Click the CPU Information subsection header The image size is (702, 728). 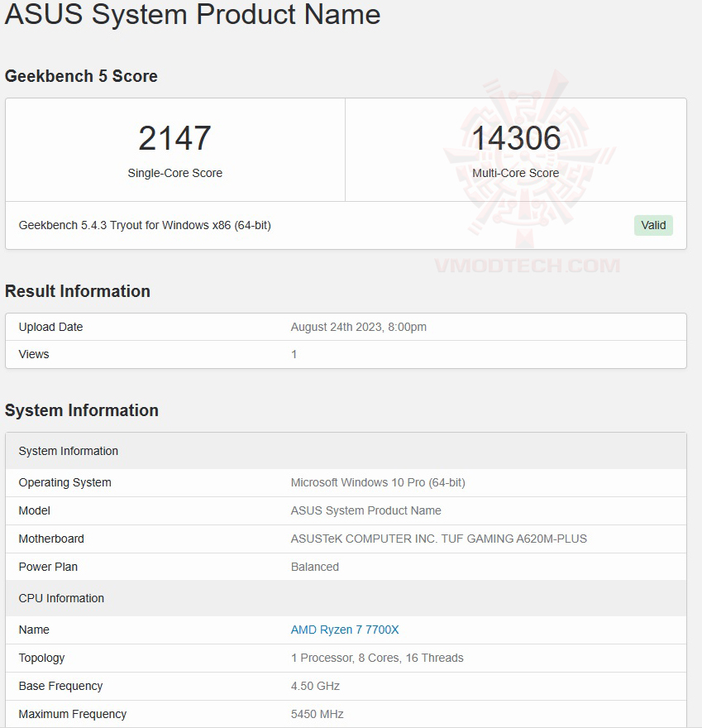(x=61, y=598)
